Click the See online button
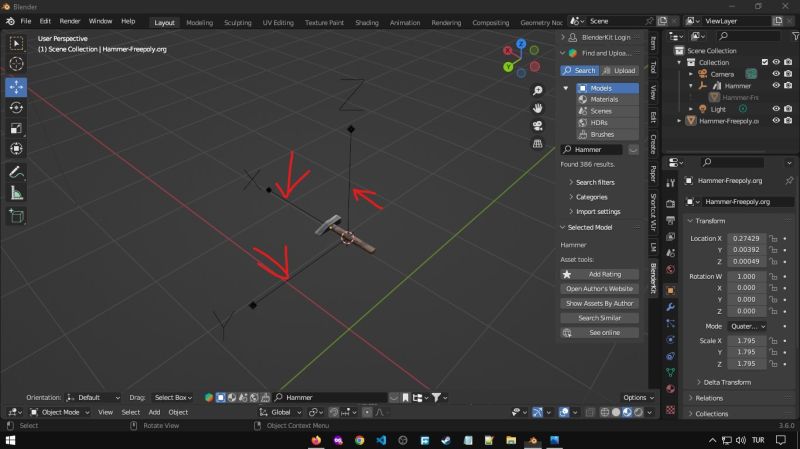Screen dimensions: 800x449 (x=599, y=333)
